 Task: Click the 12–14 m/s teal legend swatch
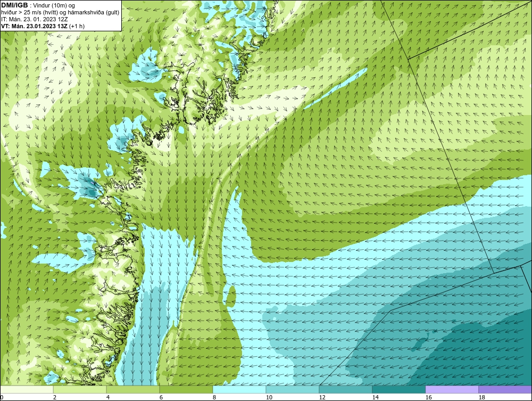pyautogui.click(x=346, y=389)
